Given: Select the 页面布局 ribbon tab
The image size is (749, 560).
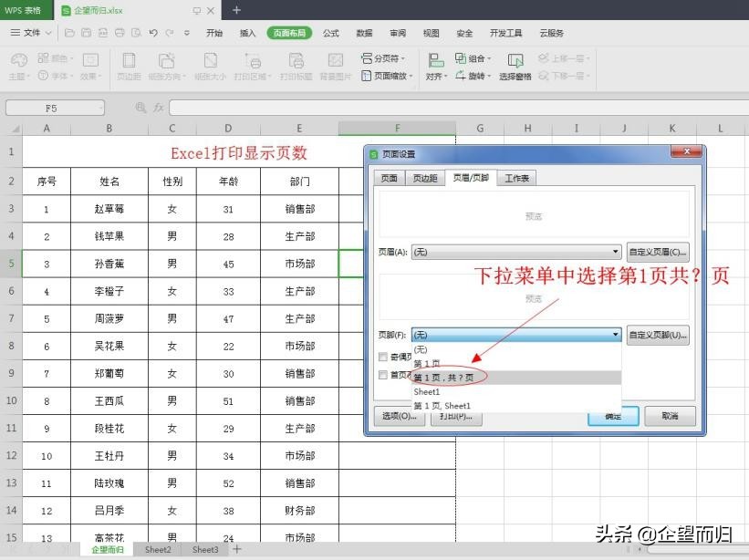Looking at the screenshot, I should [289, 33].
